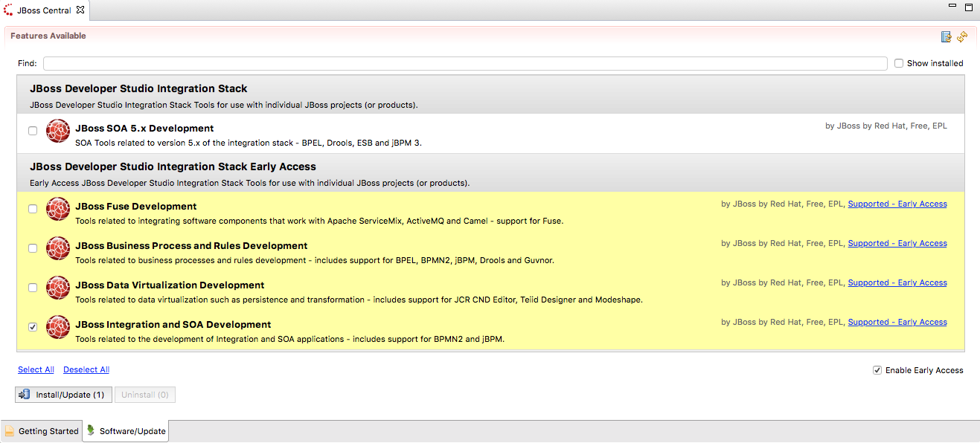Click the Teiid Designer and Modeshape description
Screen dimensions: 980x443
359,300
